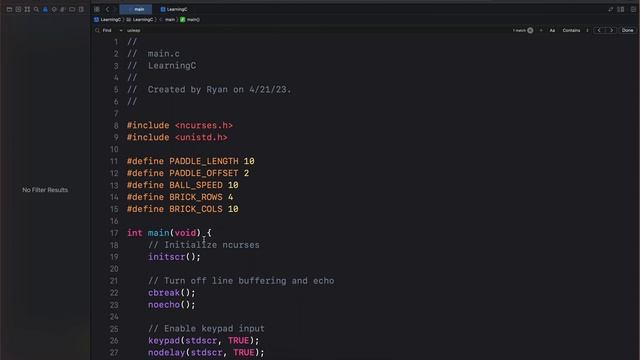Select the Issue navigator icon
This screenshot has height=360, width=640.
[x=45, y=9]
